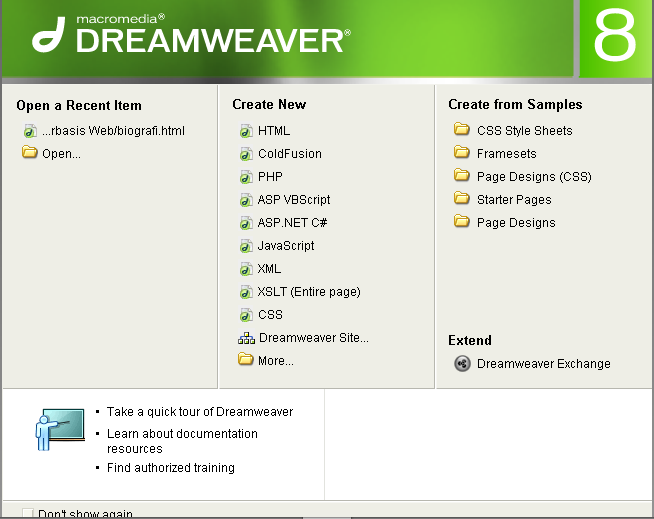Click the CSS Style Sheets folder icon
Image resolution: width=654 pixels, height=519 pixels.
point(462,129)
